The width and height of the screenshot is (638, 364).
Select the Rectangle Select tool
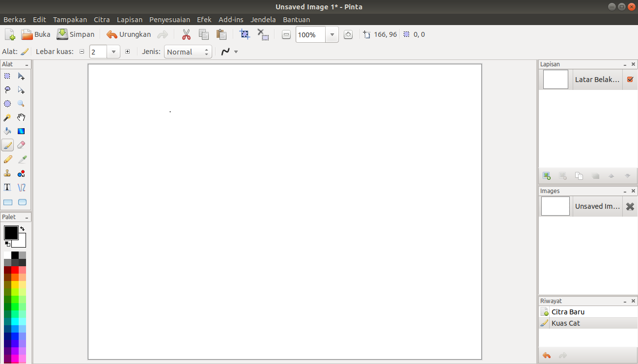7,76
